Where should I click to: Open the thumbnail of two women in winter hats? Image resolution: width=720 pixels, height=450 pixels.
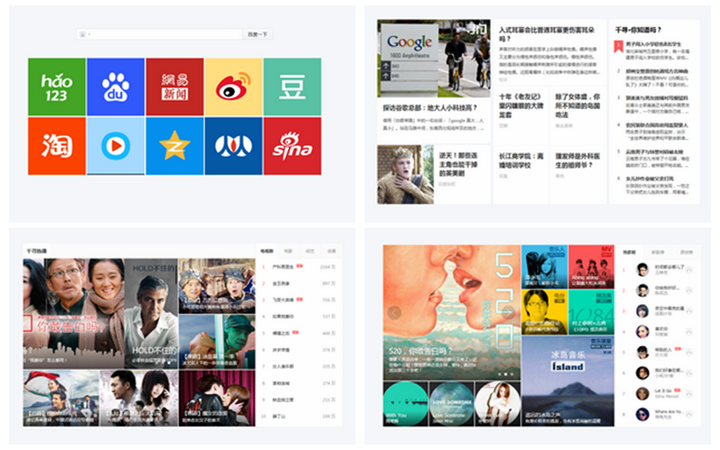[x=217, y=286]
